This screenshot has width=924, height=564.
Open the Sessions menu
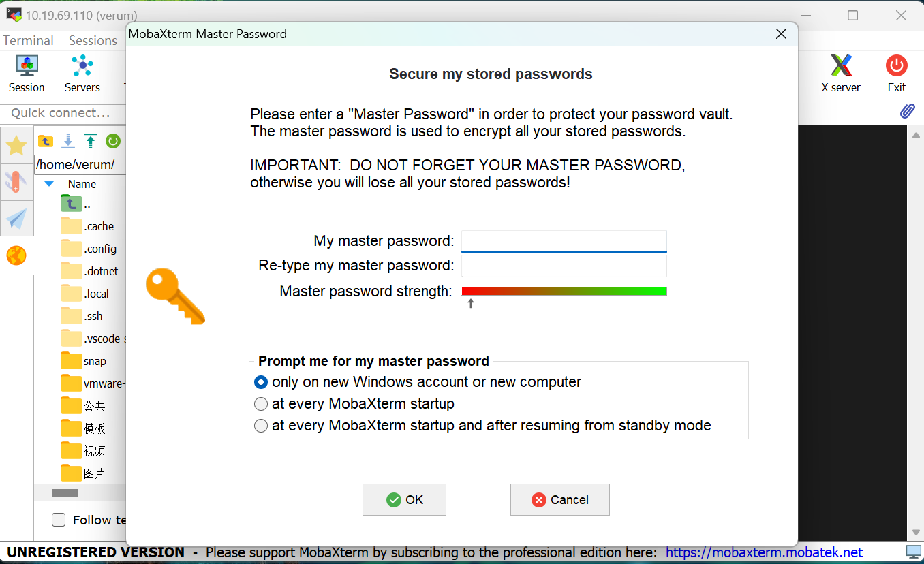pos(93,40)
